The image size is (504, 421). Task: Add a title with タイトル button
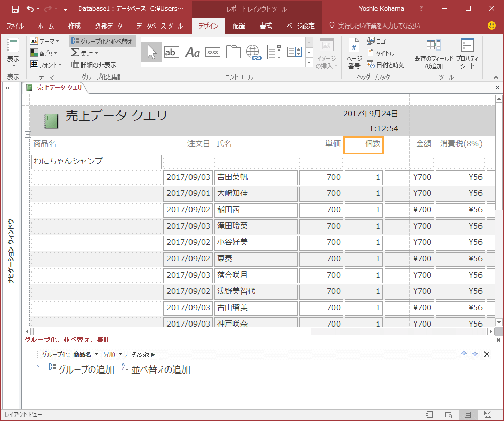click(x=380, y=53)
